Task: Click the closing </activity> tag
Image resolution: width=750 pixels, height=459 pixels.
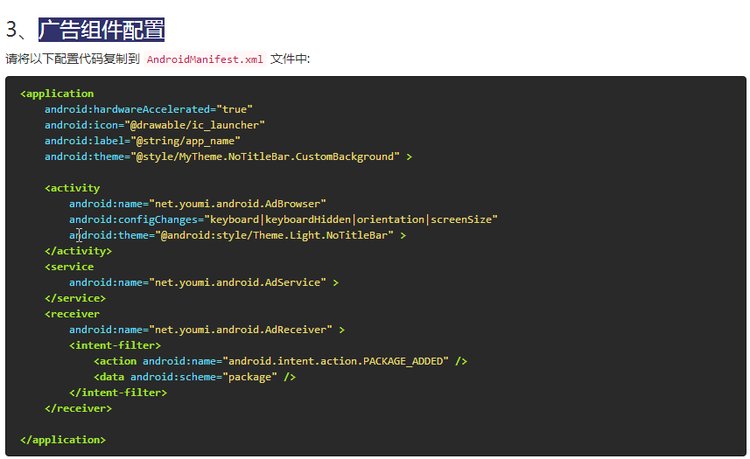Action: [78, 251]
